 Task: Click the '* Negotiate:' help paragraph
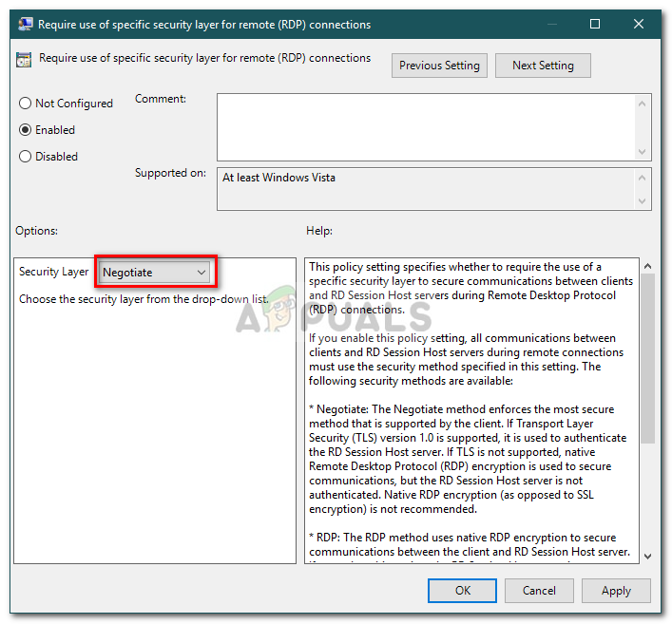pyautogui.click(x=468, y=459)
